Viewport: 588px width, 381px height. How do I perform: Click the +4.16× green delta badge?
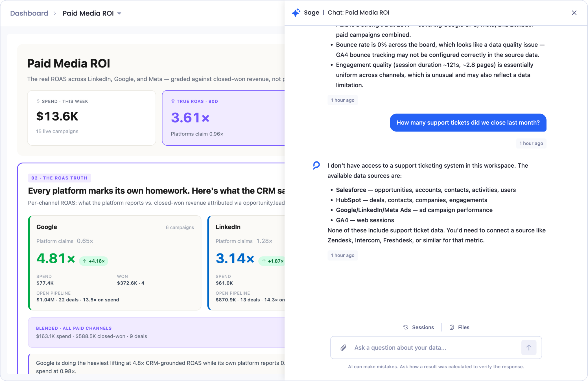94,261
